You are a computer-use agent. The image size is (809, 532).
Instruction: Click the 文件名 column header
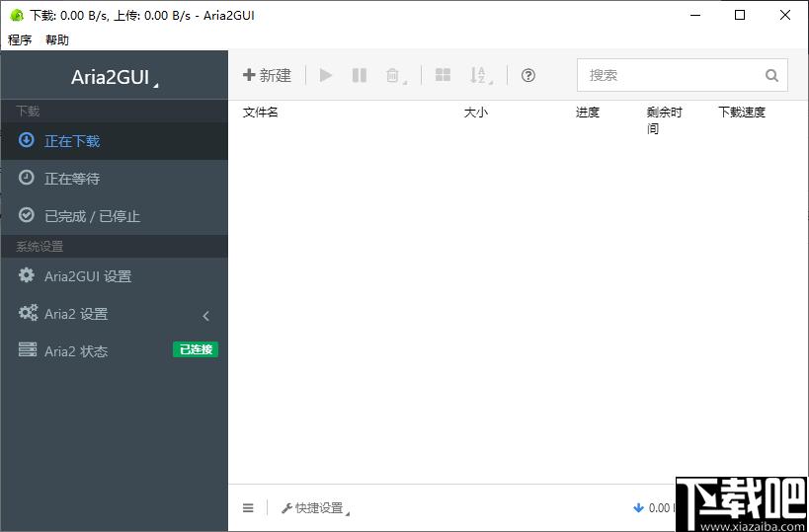click(261, 112)
